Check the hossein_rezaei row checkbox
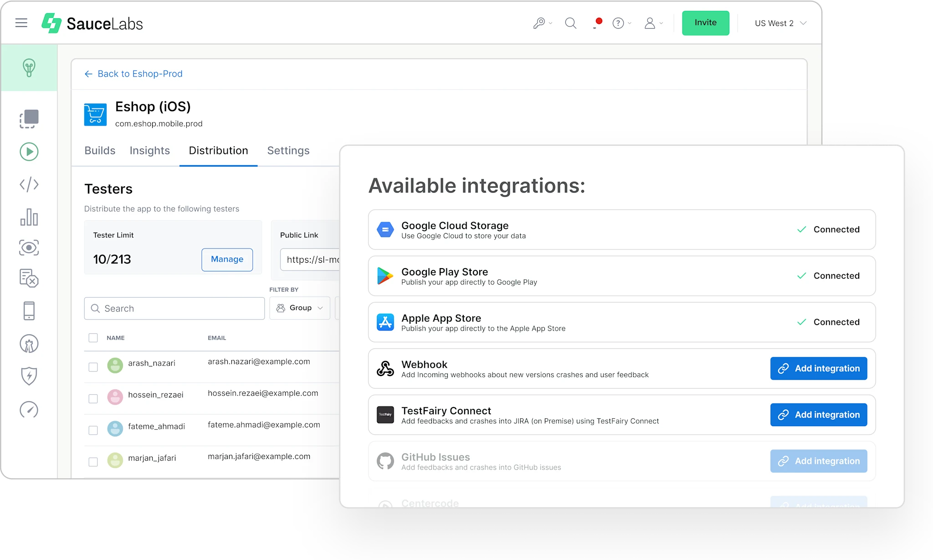This screenshot has height=560, width=933. (93, 399)
